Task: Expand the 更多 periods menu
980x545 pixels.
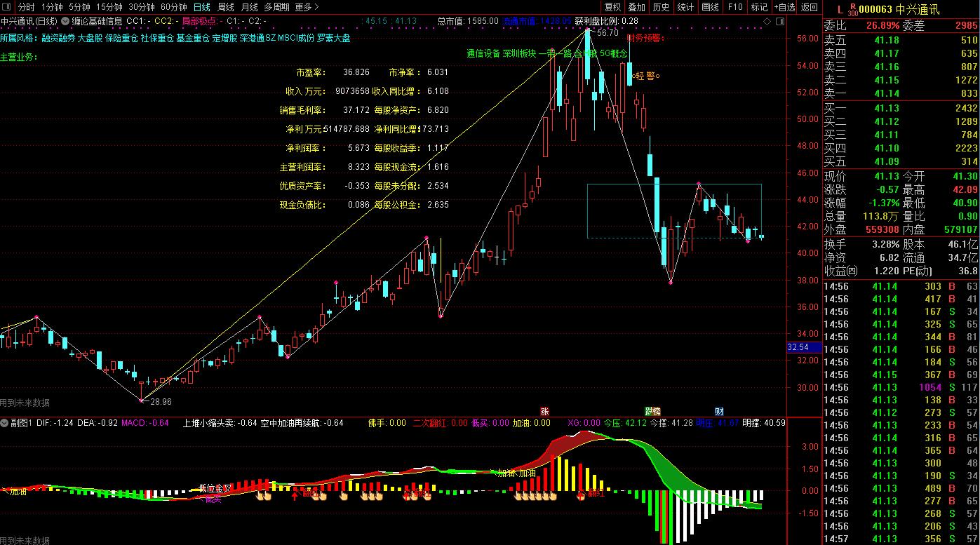Action: coord(307,7)
